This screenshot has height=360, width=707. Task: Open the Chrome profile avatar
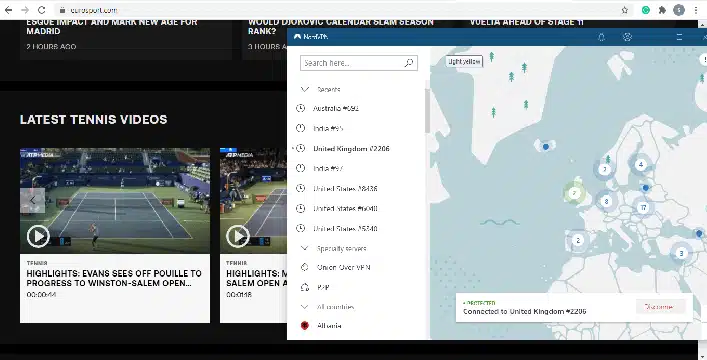tap(679, 10)
